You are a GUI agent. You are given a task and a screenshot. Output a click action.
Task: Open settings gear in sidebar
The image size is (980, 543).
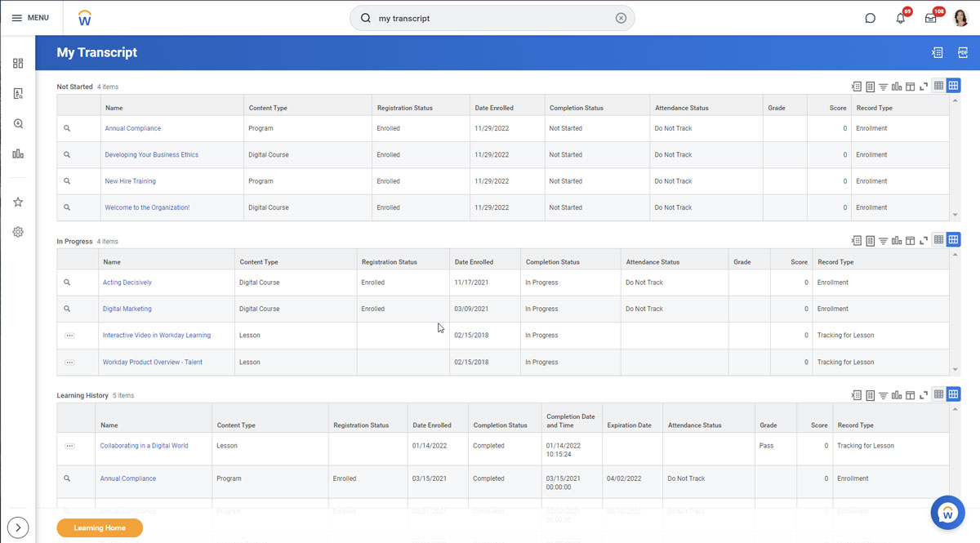(18, 232)
